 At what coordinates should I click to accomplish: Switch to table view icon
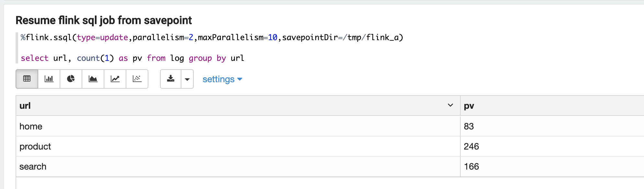(27, 79)
